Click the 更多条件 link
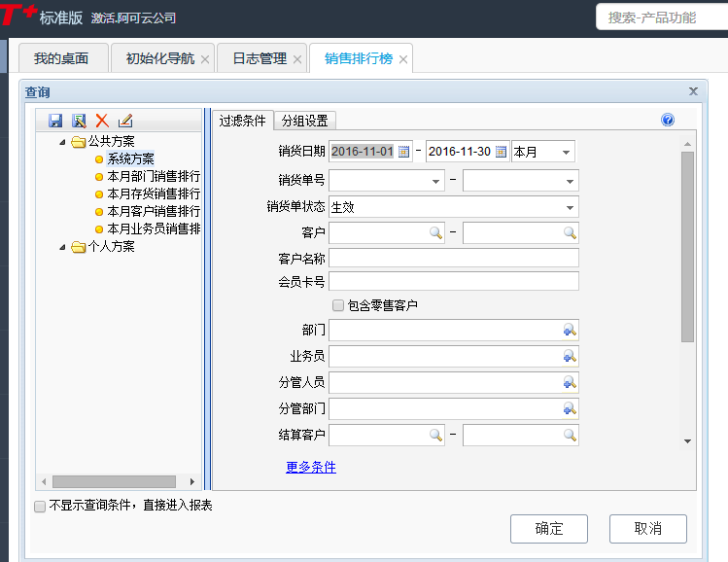The height and width of the screenshot is (562, 728). (311, 468)
